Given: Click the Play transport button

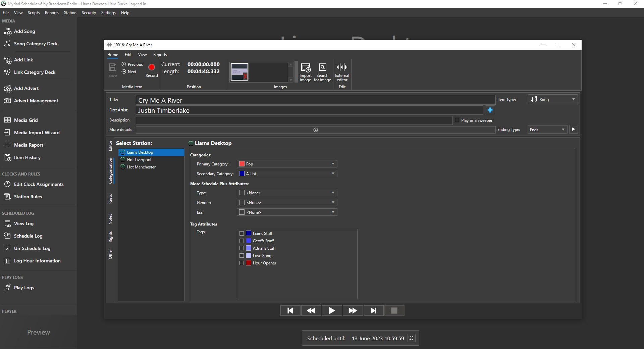Looking at the screenshot, I should tap(332, 311).
